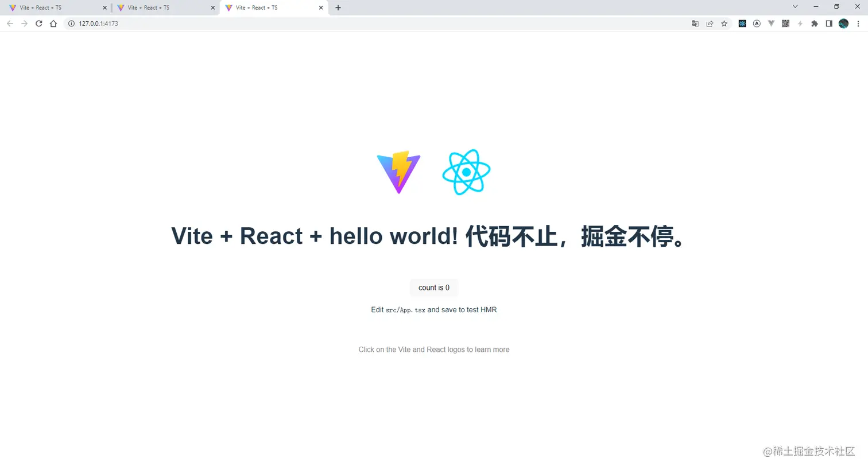This screenshot has width=868, height=470.
Task: Reload the page with the refresh icon
Action: (x=38, y=24)
